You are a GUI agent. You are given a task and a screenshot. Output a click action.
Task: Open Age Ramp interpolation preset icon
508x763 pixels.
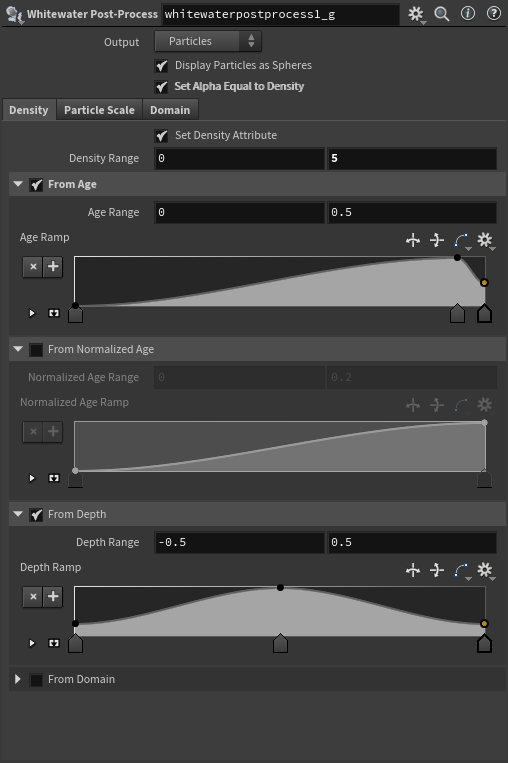pos(461,240)
